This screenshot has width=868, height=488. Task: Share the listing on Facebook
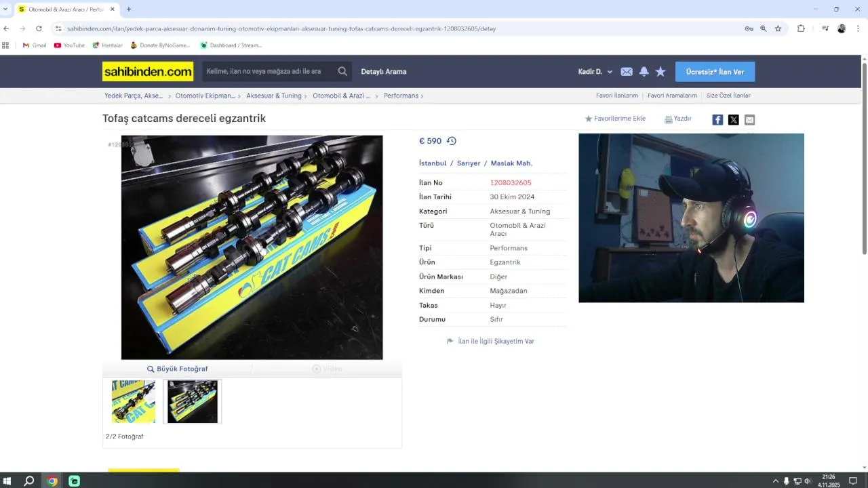pyautogui.click(x=717, y=120)
